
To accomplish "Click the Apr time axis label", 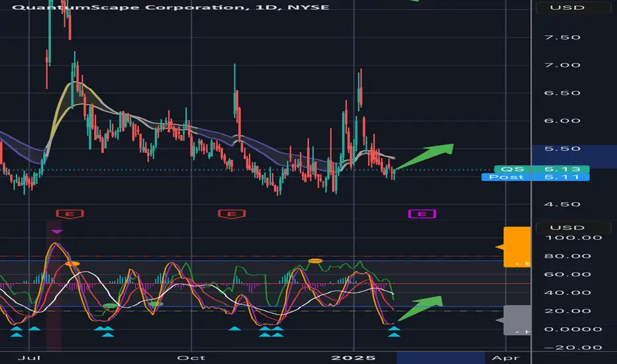I will click(506, 357).
